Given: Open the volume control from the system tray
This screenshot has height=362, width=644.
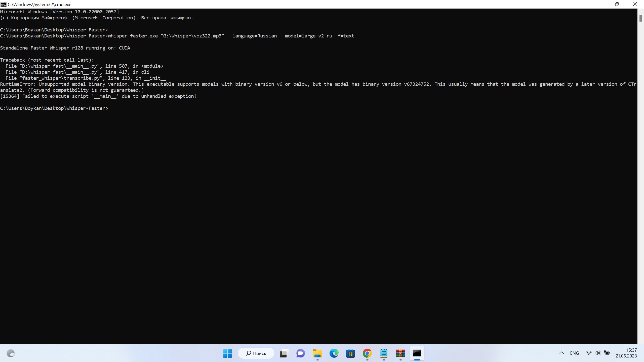Looking at the screenshot, I should (597, 353).
